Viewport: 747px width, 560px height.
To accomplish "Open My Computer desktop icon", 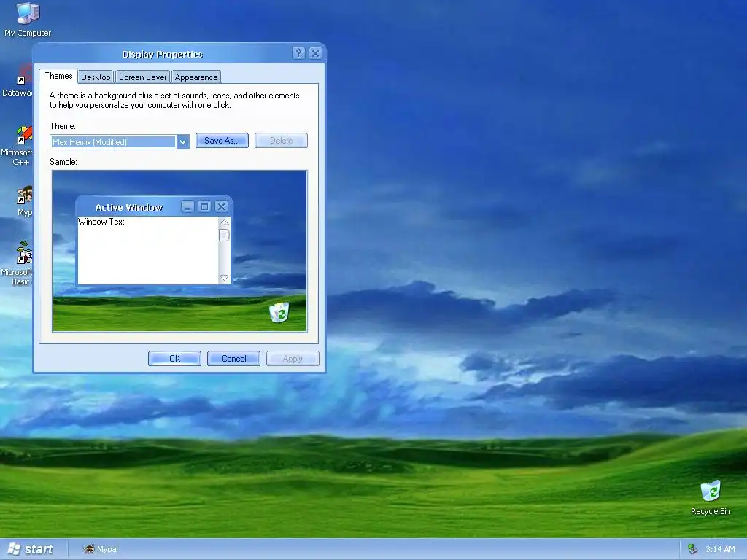I will 28,19.
